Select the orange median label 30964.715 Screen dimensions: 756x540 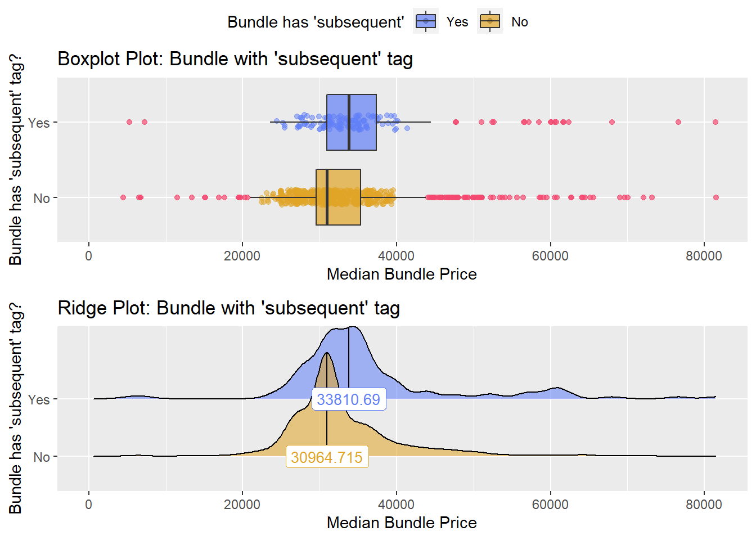[x=327, y=457]
